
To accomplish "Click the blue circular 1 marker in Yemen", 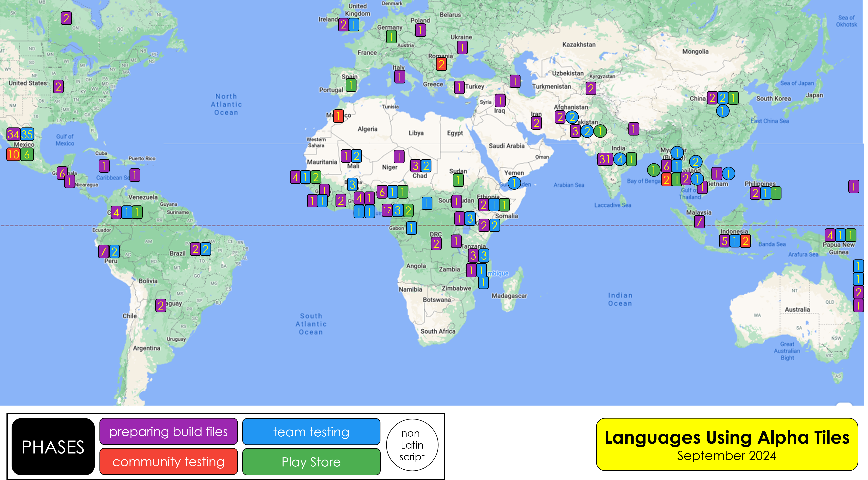I will coord(514,183).
